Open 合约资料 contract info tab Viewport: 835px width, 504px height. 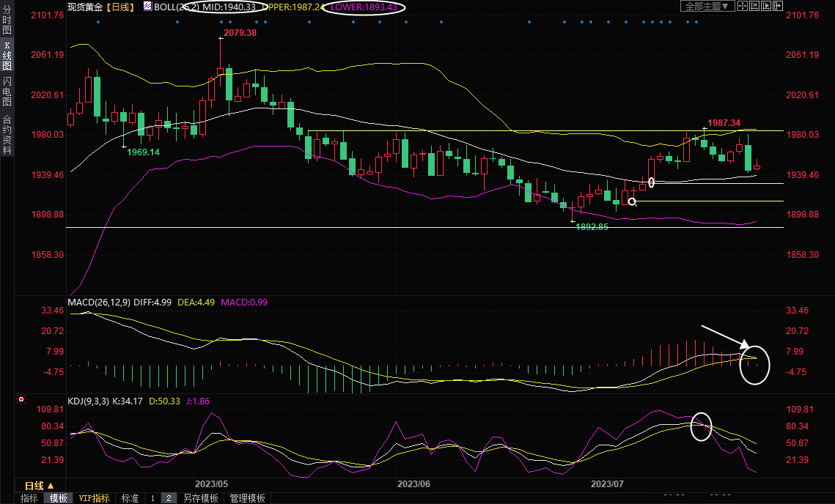pyautogui.click(x=7, y=134)
